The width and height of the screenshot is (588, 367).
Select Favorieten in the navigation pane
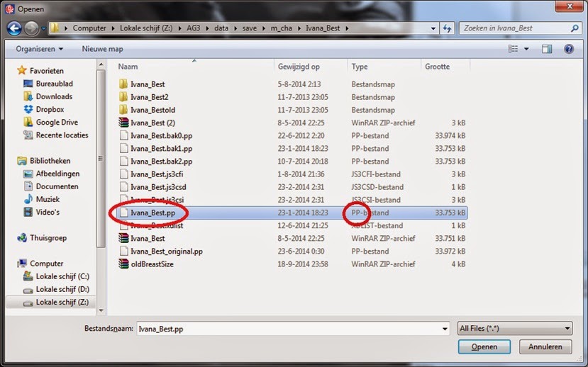[x=47, y=71]
